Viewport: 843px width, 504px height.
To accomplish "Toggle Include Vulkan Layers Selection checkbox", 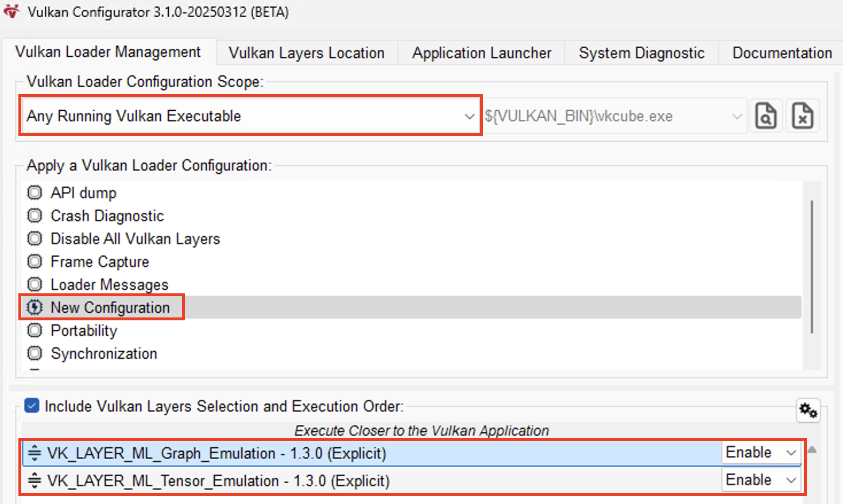I will [x=32, y=406].
